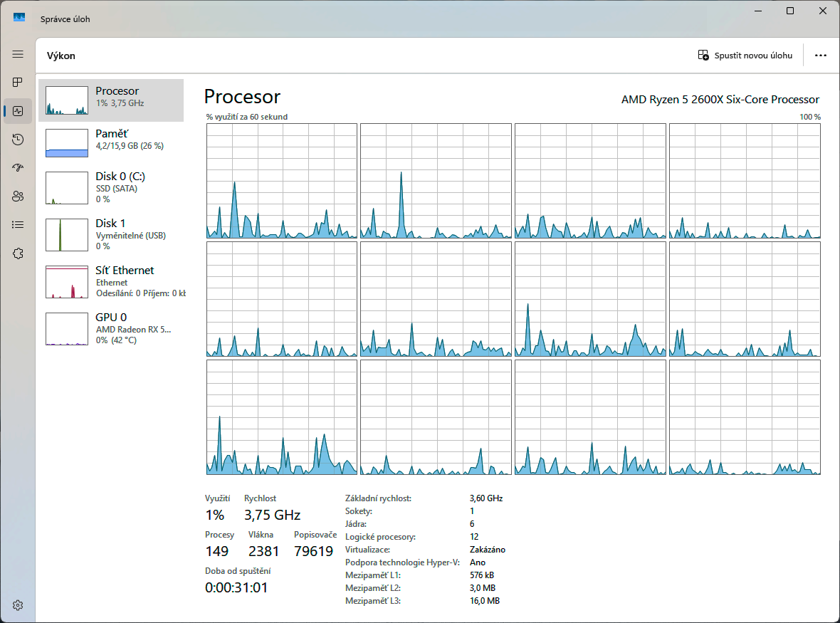Viewport: 840px width, 623px height.
Task: Open the Services puzzle-piece icon
Action: (18, 253)
